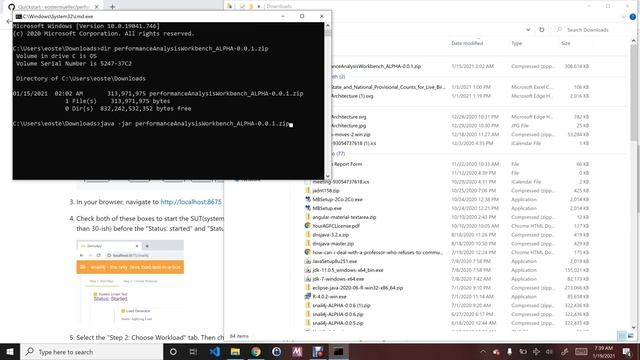Click the snail4j screenshot image in the webpage
The width and height of the screenshot is (640, 360).
click(130, 282)
